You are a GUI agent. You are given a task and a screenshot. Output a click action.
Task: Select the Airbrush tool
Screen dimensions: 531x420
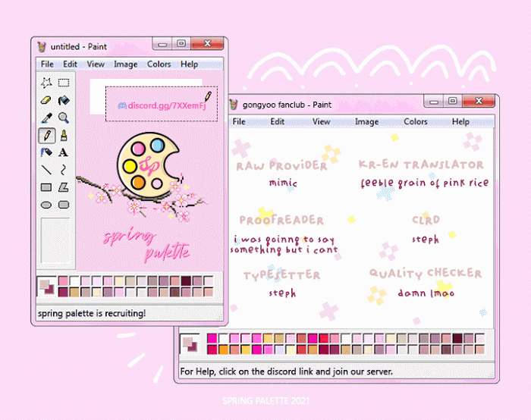(x=46, y=152)
